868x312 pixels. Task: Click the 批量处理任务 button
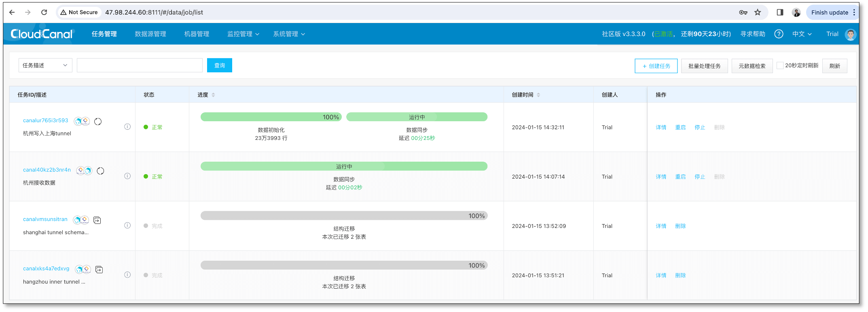pos(705,66)
